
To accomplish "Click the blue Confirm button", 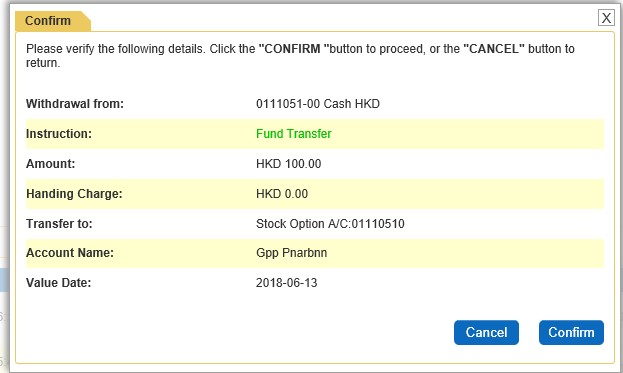I will [x=571, y=332].
